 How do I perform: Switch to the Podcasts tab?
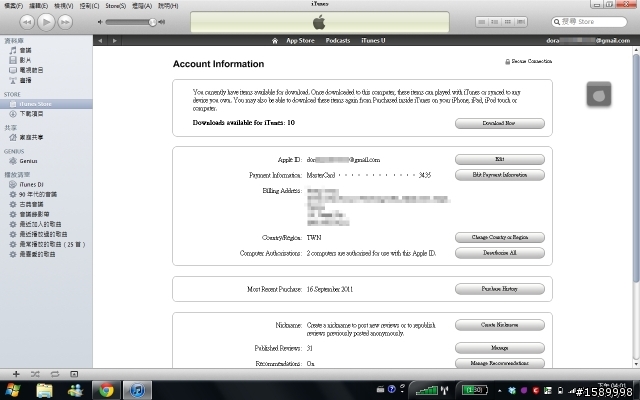pos(338,40)
